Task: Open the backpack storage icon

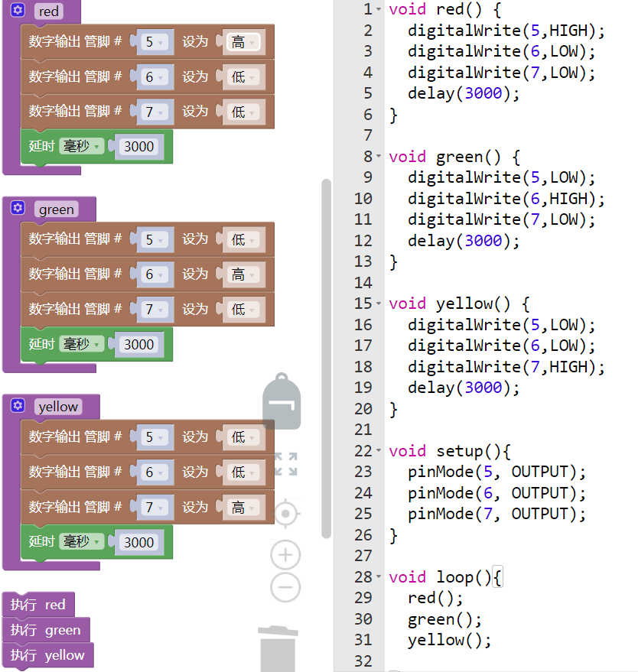Action: click(x=282, y=401)
